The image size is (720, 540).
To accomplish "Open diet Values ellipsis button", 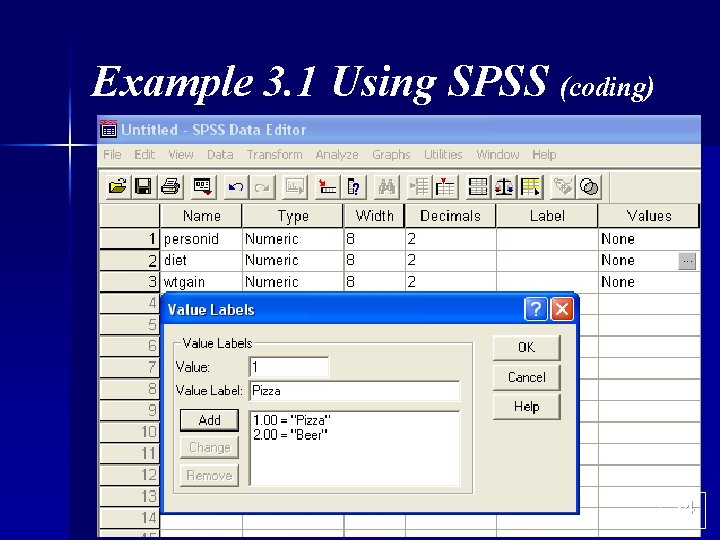I will (687, 261).
